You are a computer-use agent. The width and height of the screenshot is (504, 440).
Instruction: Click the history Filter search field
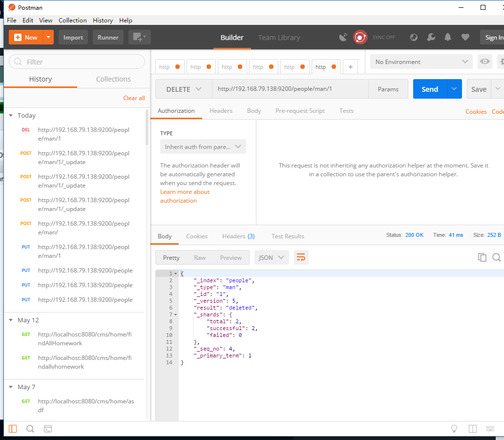pyautogui.click(x=77, y=62)
